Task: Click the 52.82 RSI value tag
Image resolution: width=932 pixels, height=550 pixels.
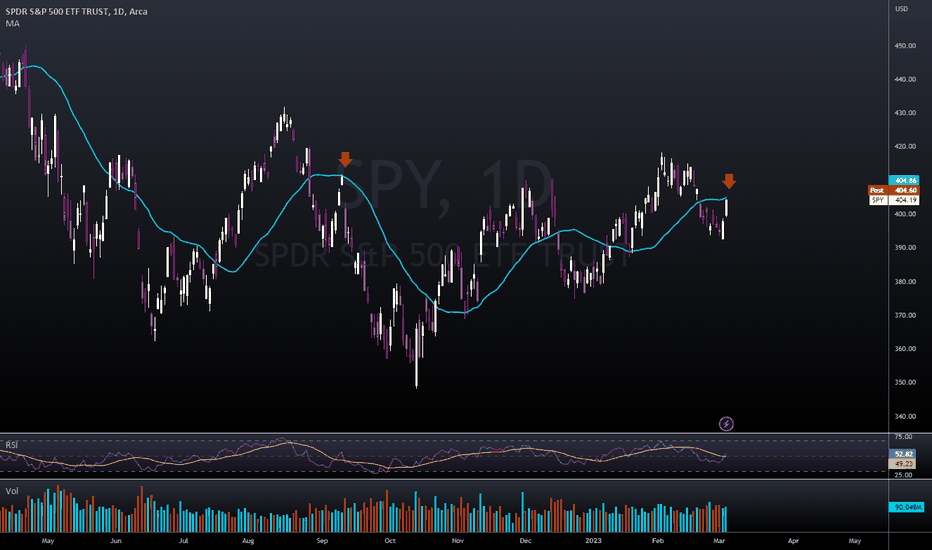Action: [903, 454]
